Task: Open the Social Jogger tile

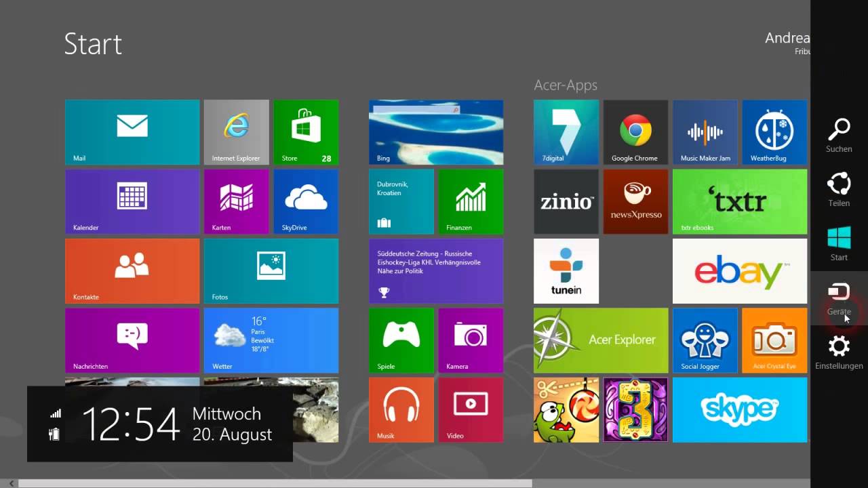Action: (705, 341)
